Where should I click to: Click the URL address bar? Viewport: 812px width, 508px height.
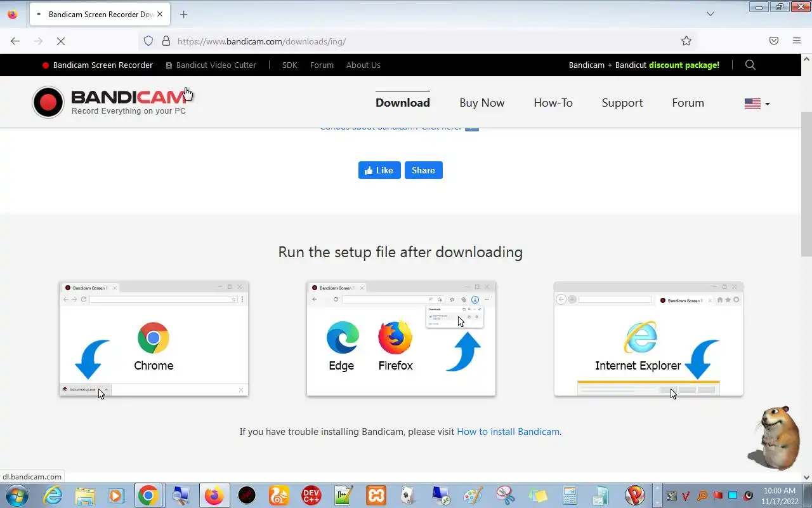click(419, 41)
